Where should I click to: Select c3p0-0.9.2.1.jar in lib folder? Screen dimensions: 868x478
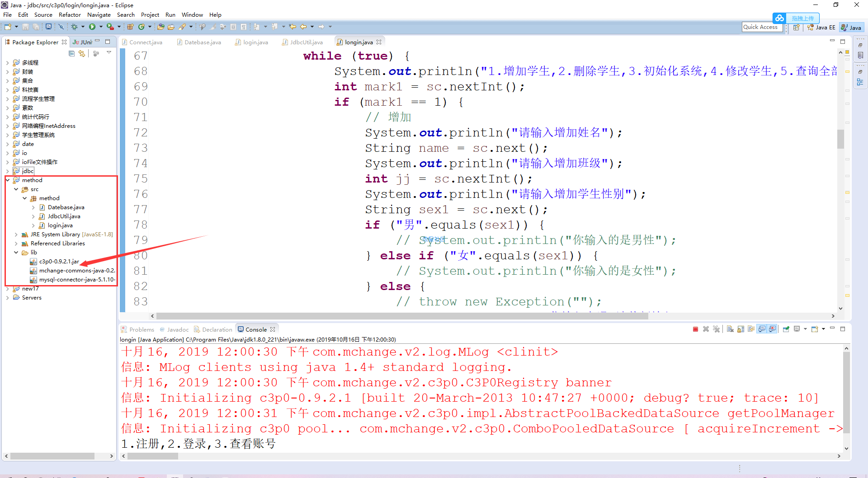tap(54, 262)
